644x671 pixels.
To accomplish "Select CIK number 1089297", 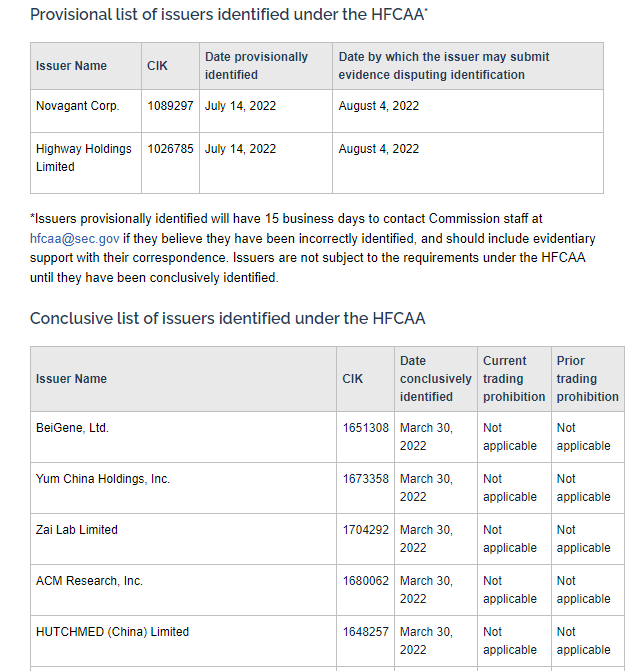I will [170, 106].
